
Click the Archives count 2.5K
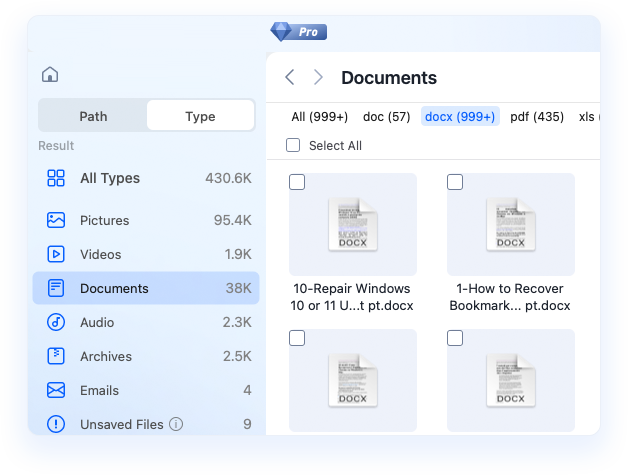point(237,356)
